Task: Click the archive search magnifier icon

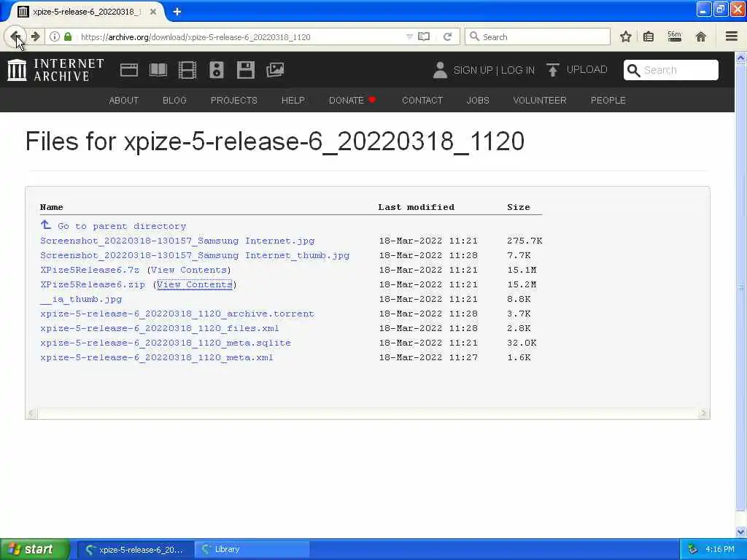Action: pos(633,70)
